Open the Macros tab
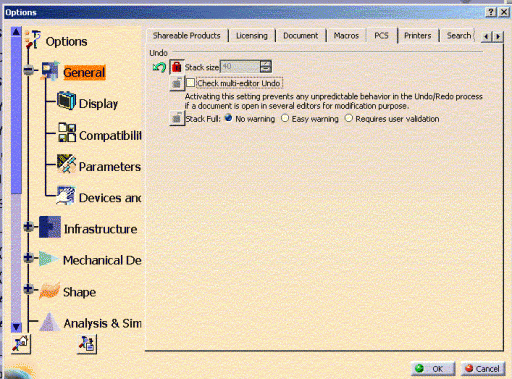 [x=346, y=36]
